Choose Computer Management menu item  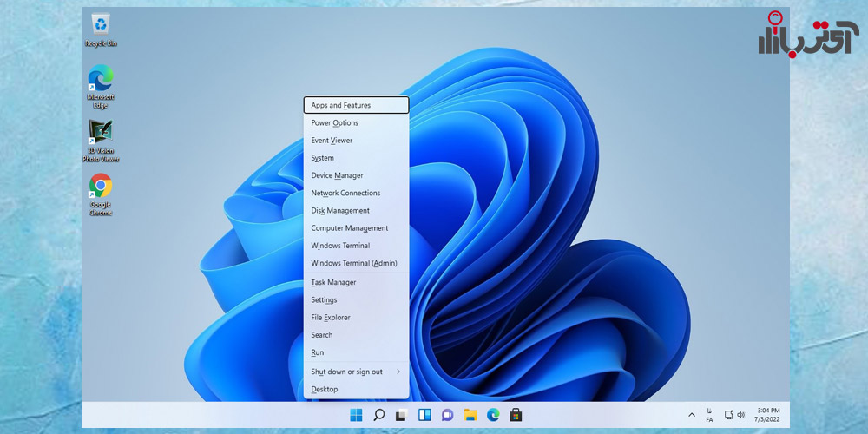(357, 228)
